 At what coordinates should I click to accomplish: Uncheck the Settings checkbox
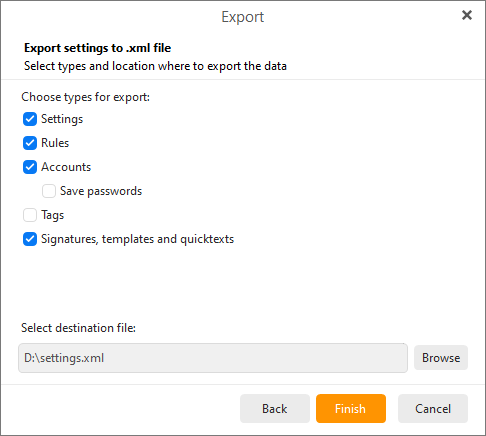[x=30, y=119]
